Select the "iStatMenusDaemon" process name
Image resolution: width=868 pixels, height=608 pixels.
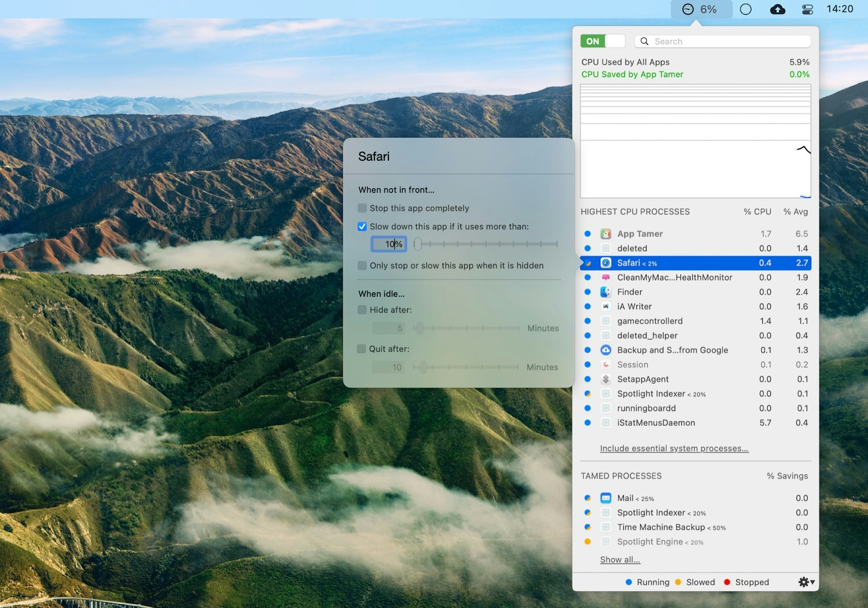pyautogui.click(x=656, y=423)
